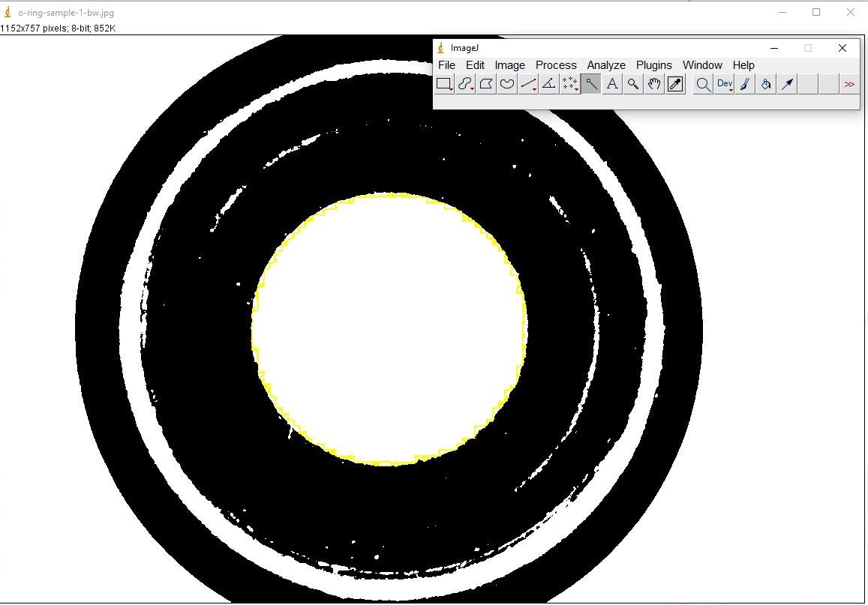Select the Polygon selection tool
868x605 pixels.
pyautogui.click(x=486, y=84)
